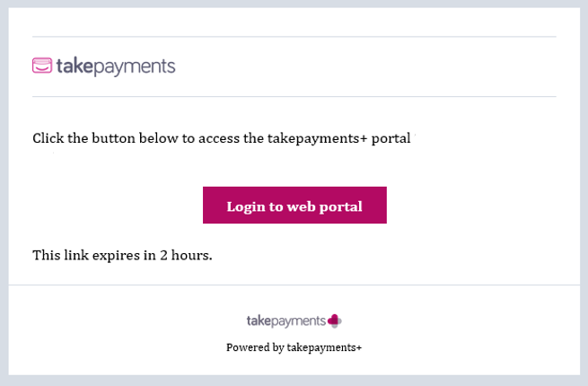
Task: Click the instruction sentence about accessing the portal
Action: tap(222, 138)
